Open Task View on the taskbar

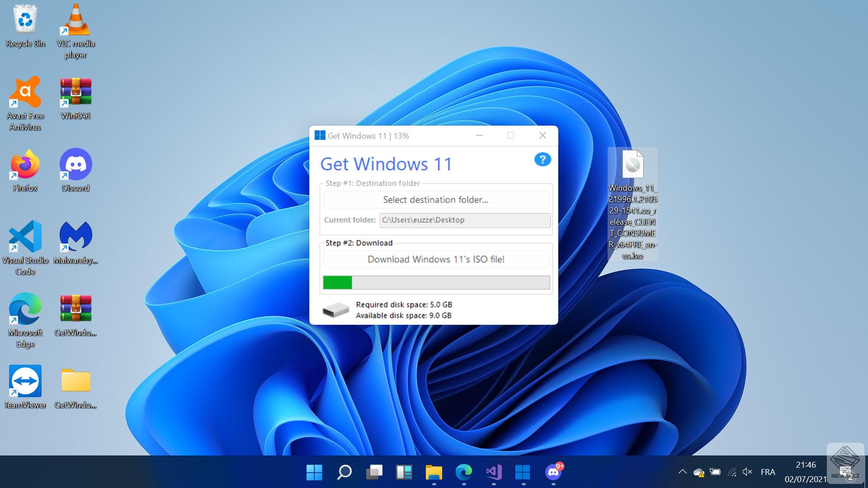[x=374, y=472]
